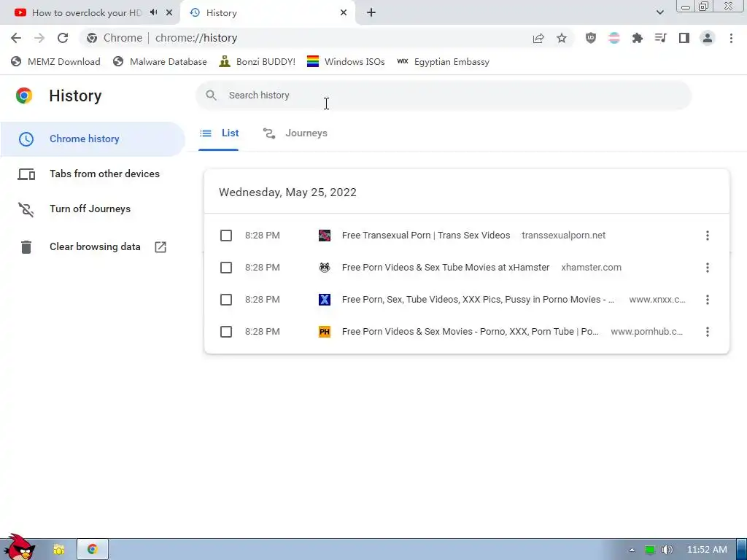Viewport: 747px width, 560px height.
Task: Share this page using the share icon
Action: (x=538, y=38)
